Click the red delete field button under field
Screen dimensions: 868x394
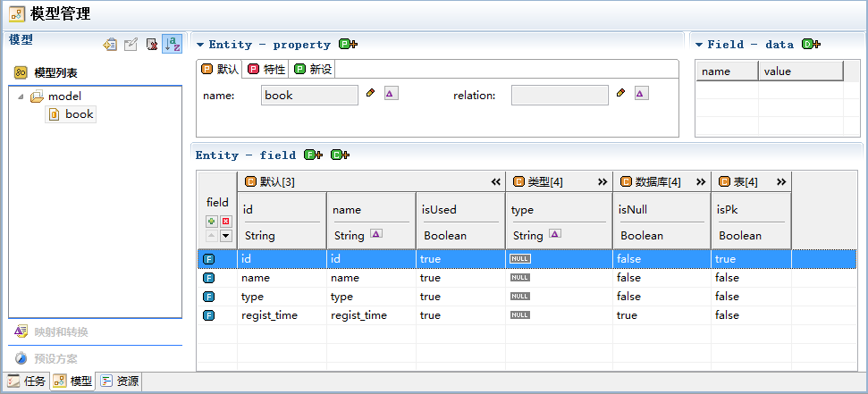click(x=226, y=222)
